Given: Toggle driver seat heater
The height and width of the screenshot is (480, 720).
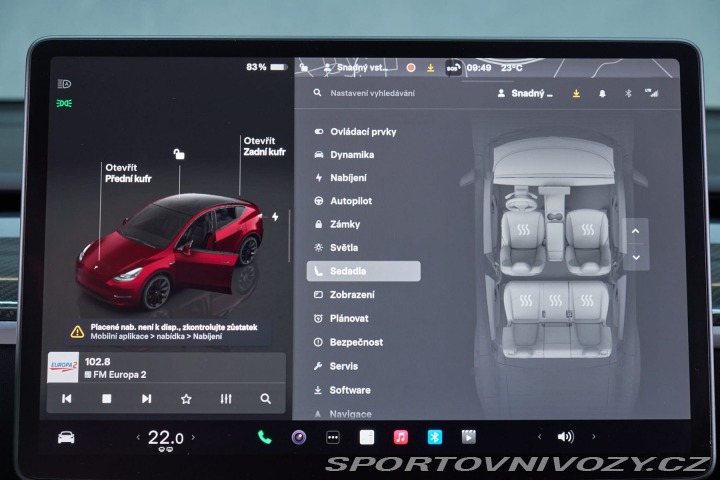Looking at the screenshot, I should [x=523, y=229].
